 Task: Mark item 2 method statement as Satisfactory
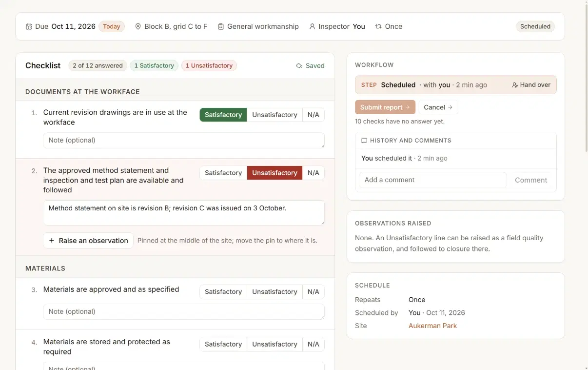click(223, 173)
